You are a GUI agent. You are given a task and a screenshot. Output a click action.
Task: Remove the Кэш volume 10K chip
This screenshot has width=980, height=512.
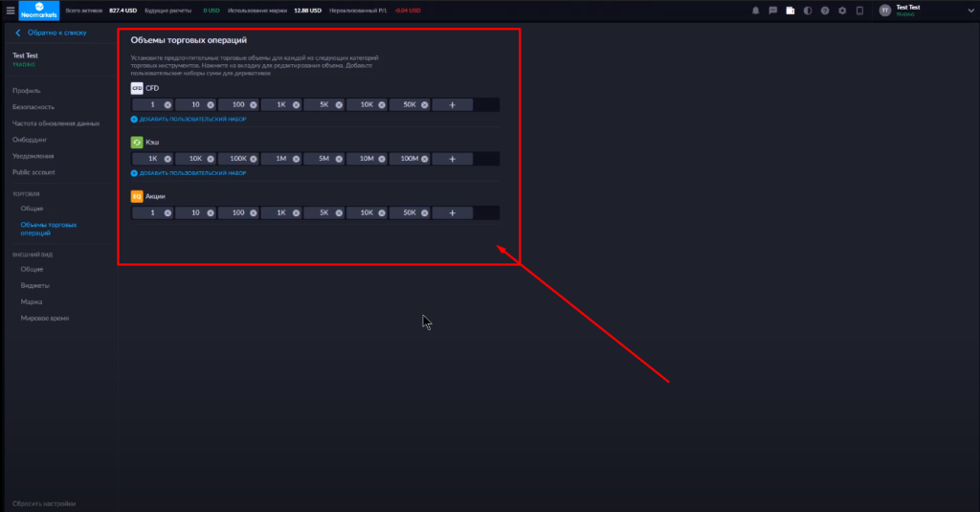[x=211, y=159]
